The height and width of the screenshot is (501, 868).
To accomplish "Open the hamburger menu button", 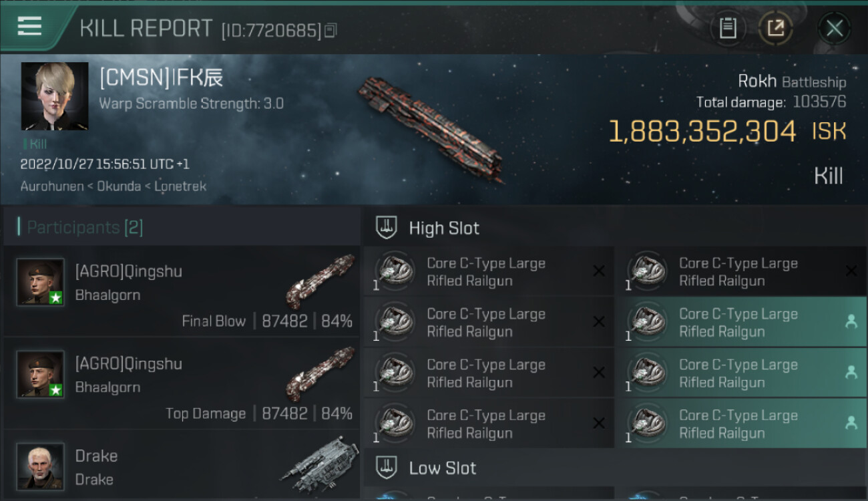I will pyautogui.click(x=29, y=27).
